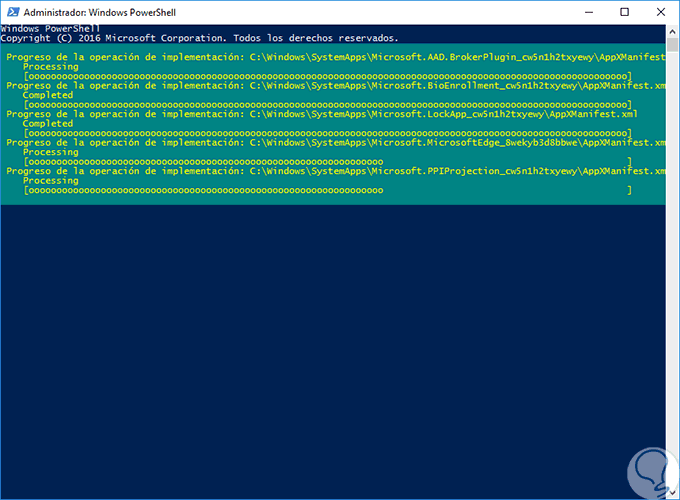This screenshot has height=500, width=680.
Task: Click the scrollbar down arrow
Action: (672, 493)
